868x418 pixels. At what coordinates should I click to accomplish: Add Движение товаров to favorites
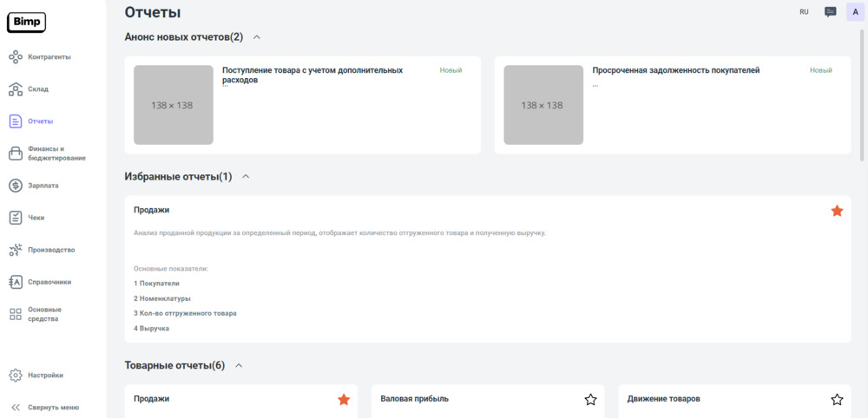click(x=837, y=400)
